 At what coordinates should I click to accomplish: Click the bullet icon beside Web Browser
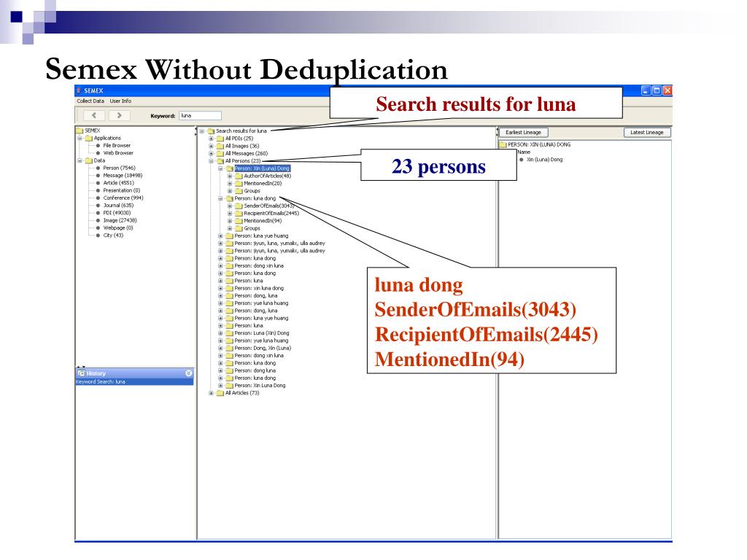tap(98, 153)
